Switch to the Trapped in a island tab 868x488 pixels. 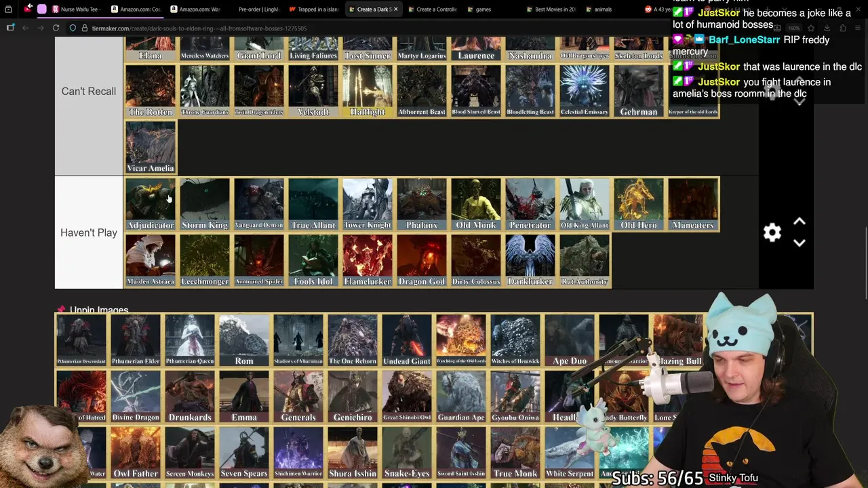coord(314,9)
